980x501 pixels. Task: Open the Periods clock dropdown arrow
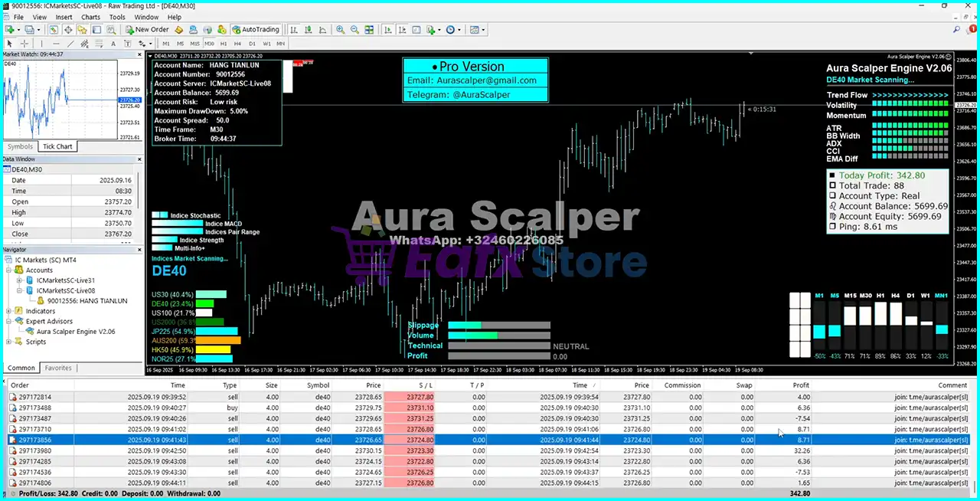coord(459,30)
